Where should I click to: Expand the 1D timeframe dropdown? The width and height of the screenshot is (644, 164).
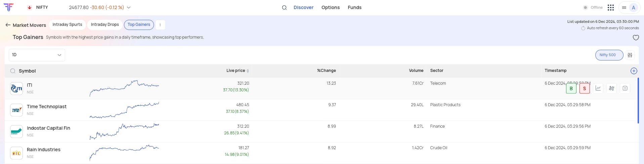pos(37,55)
